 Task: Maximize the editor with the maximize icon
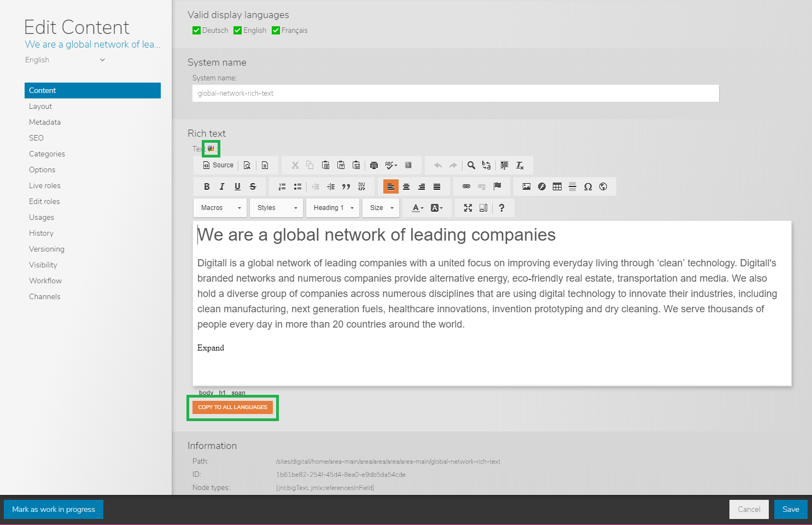[468, 208]
